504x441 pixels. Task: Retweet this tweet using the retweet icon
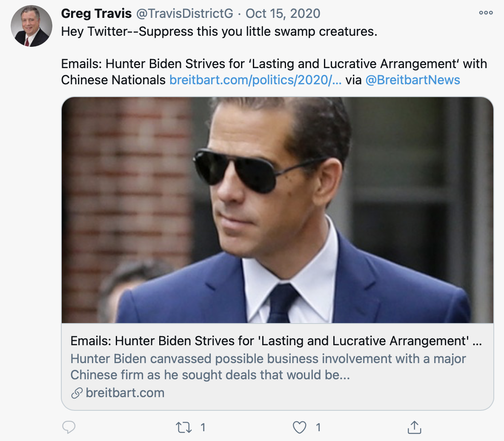coord(184,427)
